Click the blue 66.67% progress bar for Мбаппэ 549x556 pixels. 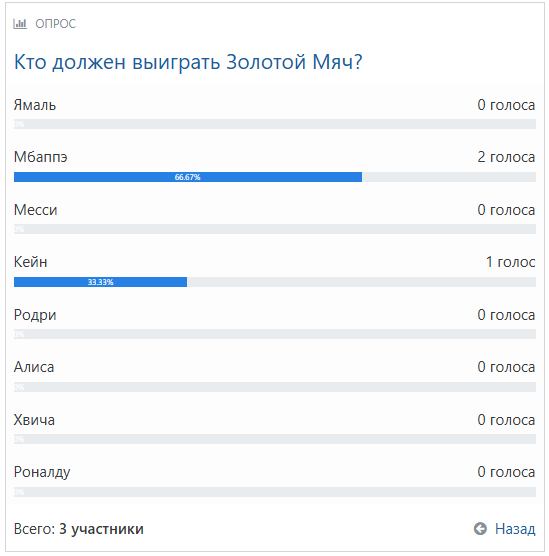pos(188,177)
